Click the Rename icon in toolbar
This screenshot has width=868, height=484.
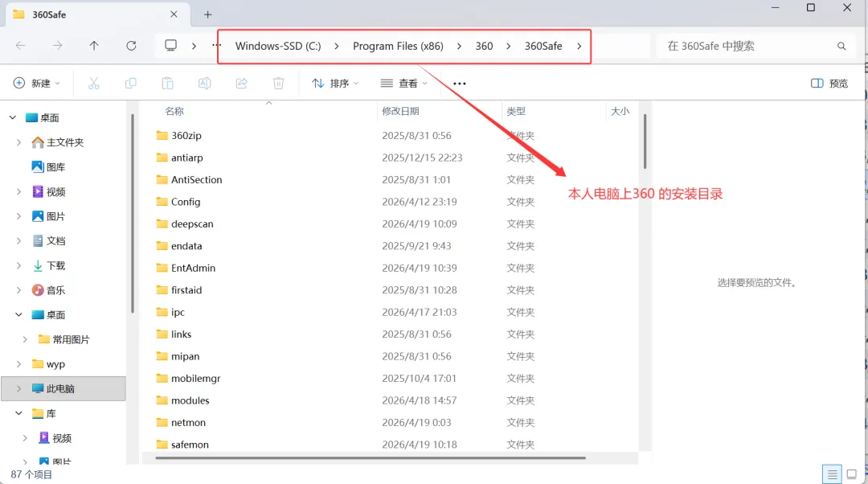pyautogui.click(x=205, y=84)
